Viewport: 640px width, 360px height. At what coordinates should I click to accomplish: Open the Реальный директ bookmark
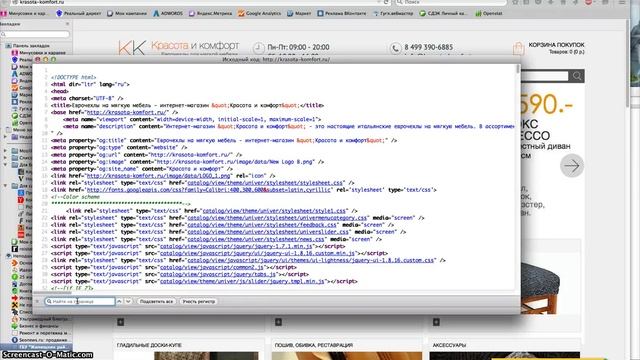(78, 13)
